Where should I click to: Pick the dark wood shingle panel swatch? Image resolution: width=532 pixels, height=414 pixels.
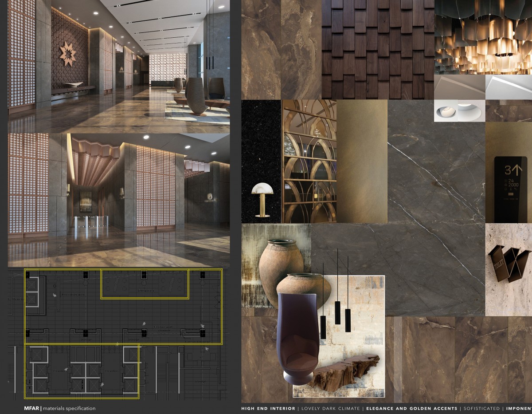(x=378, y=49)
